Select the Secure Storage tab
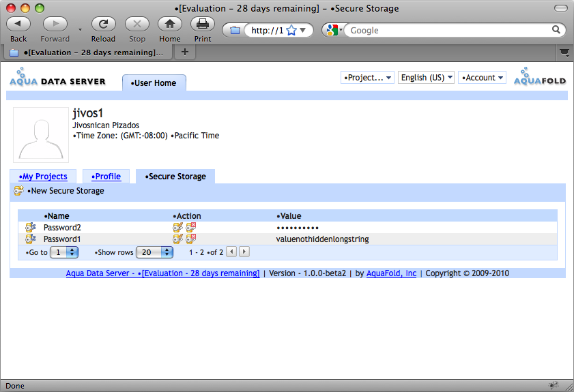 tap(175, 177)
